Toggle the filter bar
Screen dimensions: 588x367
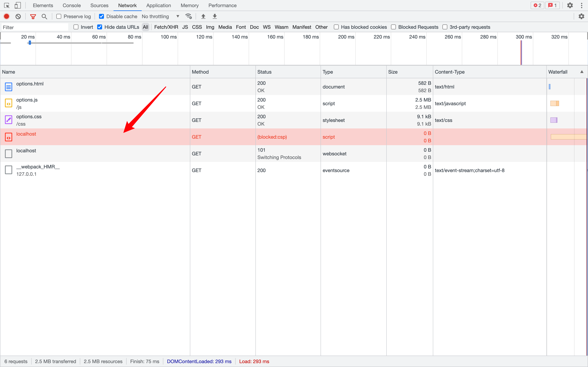coord(33,16)
